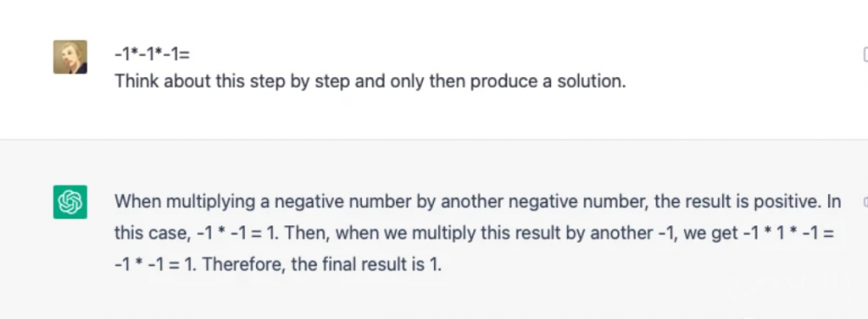This screenshot has width=868, height=319.
Task: Click the words 'only then produce' in prompt
Action: click(x=464, y=81)
